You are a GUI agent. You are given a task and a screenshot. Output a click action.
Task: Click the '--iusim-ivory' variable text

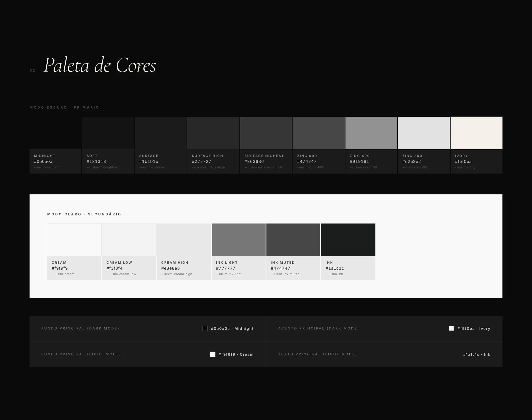coord(465,167)
